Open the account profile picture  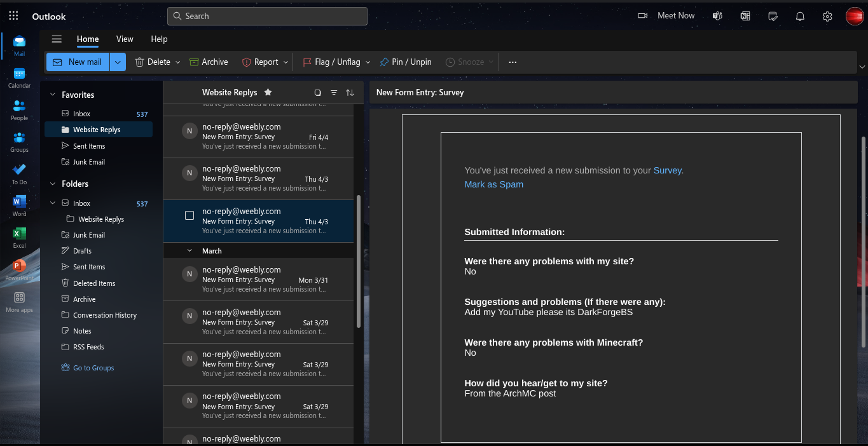coord(854,17)
